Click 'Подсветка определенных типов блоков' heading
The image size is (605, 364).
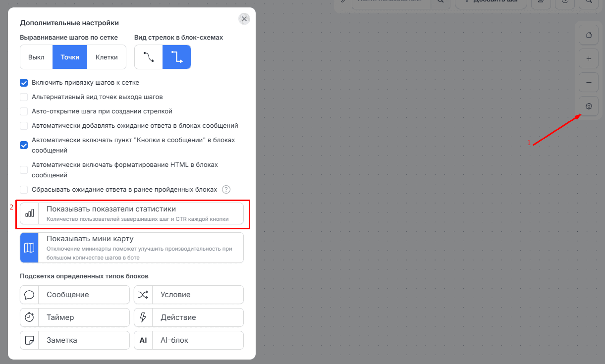pyautogui.click(x=84, y=276)
